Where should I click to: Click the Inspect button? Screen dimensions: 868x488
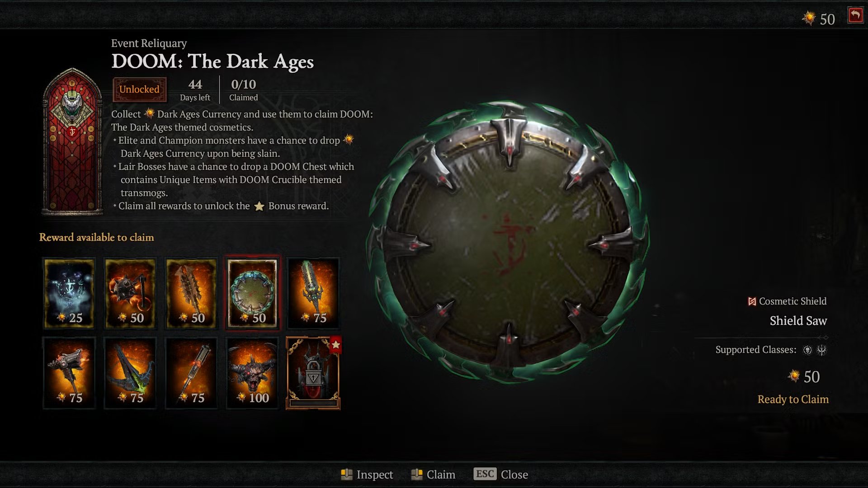click(367, 474)
